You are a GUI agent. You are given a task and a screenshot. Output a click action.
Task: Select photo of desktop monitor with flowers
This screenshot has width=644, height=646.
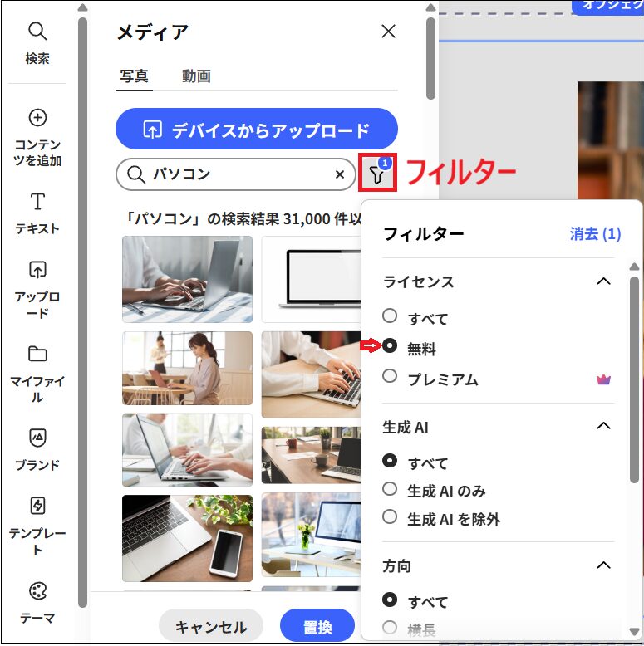pos(312,535)
